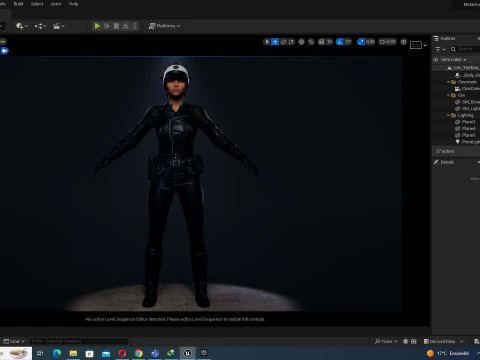480x360 pixels.
Task: Open the Cmd console type dropdown
Action: [14, 341]
